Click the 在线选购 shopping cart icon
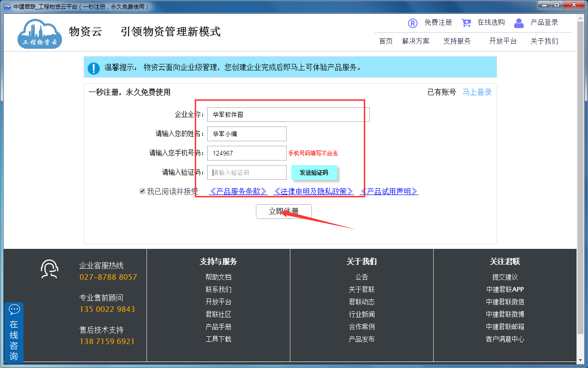 point(466,23)
